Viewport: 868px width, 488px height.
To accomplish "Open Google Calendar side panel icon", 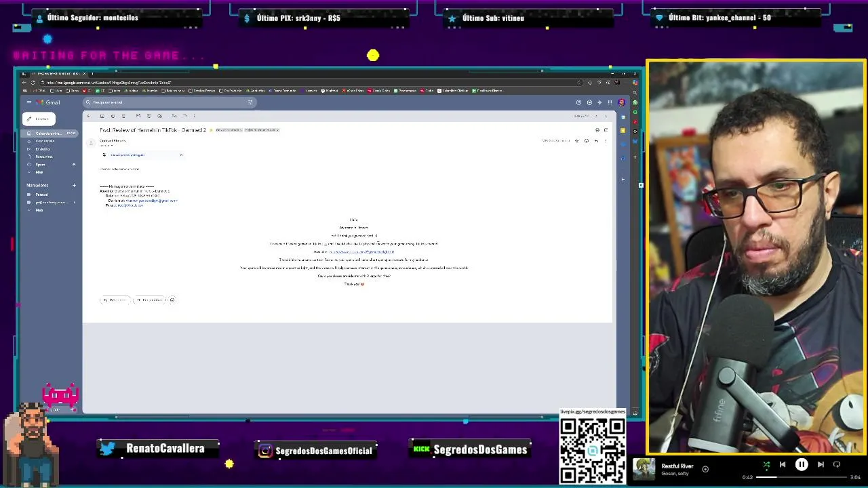I will pos(623,117).
